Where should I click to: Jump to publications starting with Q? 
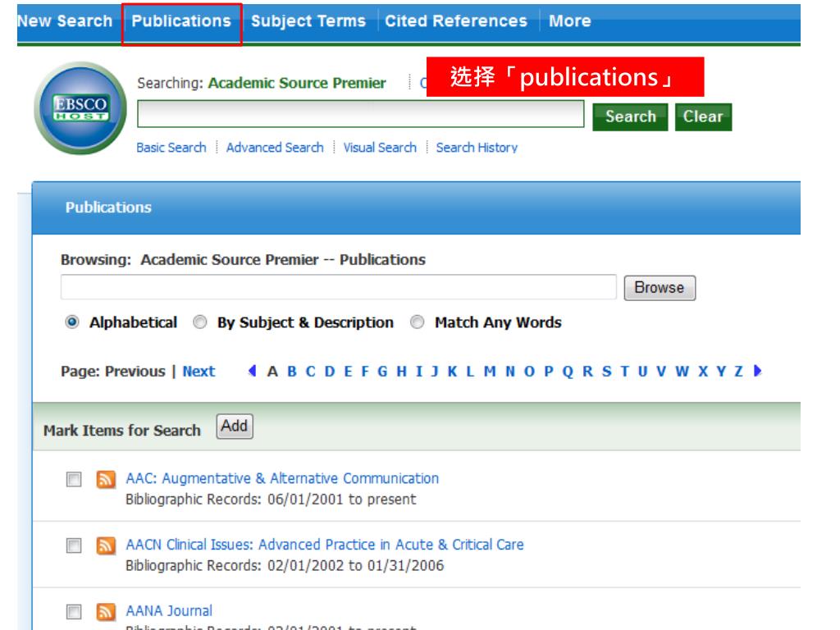tap(568, 372)
